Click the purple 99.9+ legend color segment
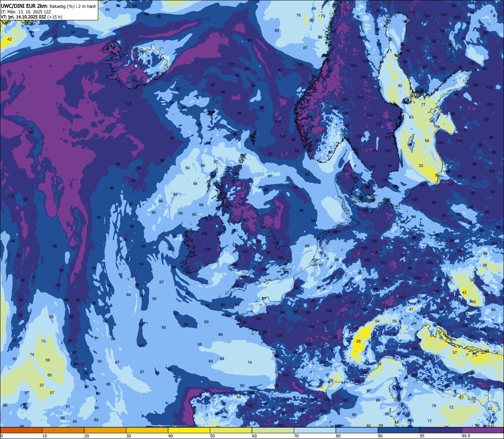This screenshot has height=439, width=504. tap(483, 430)
